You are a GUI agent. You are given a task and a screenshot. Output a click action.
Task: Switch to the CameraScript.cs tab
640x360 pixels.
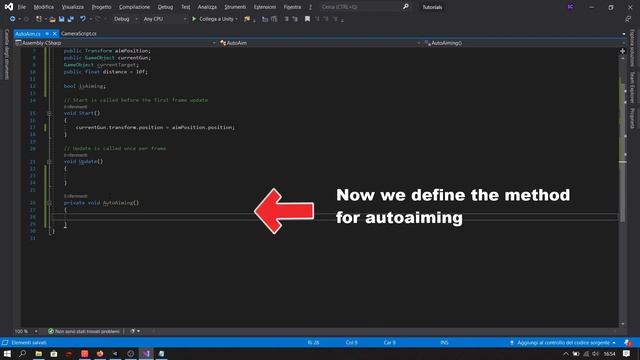click(x=79, y=33)
